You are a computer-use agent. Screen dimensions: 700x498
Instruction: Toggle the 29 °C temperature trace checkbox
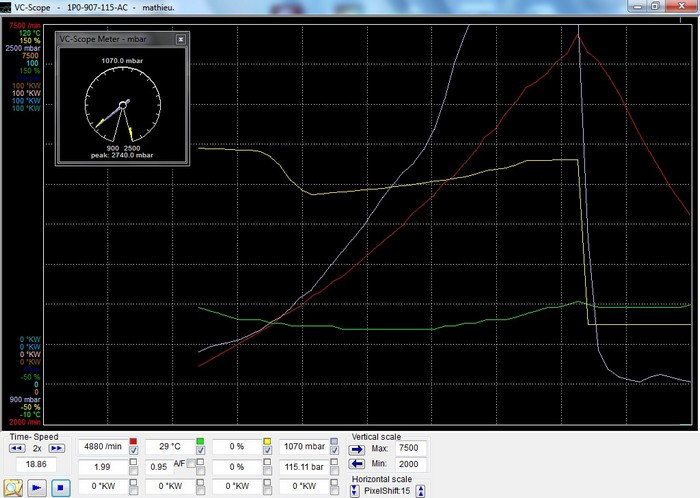200,451
